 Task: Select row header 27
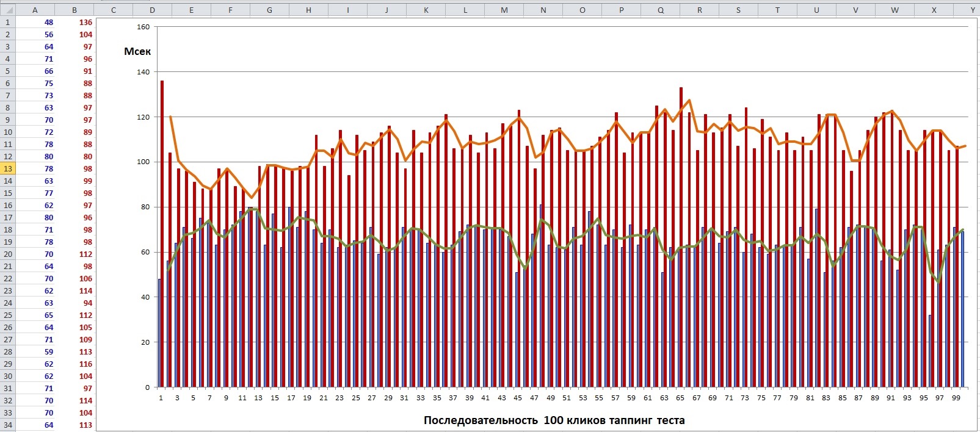click(x=7, y=339)
